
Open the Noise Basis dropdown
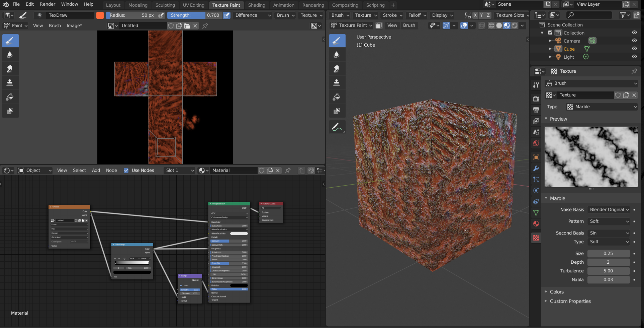pyautogui.click(x=609, y=210)
